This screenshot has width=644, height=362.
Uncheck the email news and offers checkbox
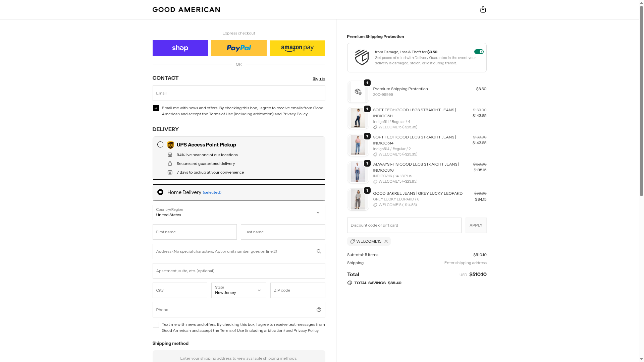click(156, 108)
